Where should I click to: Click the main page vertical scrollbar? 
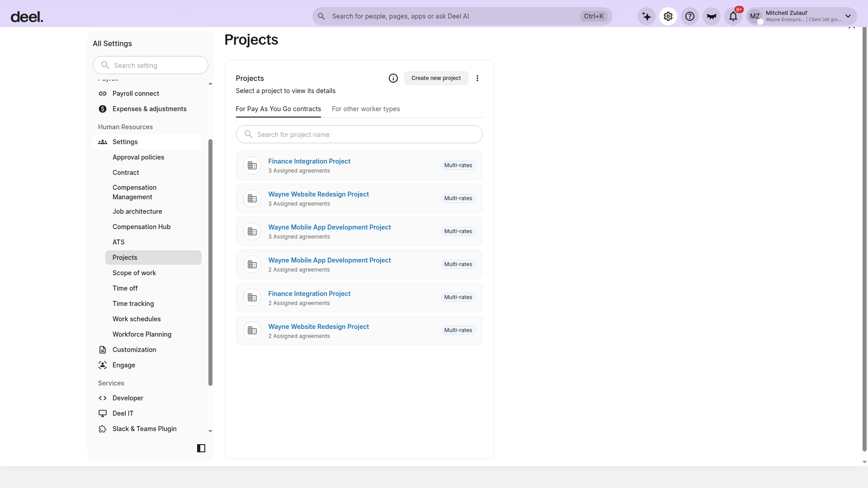864,239
